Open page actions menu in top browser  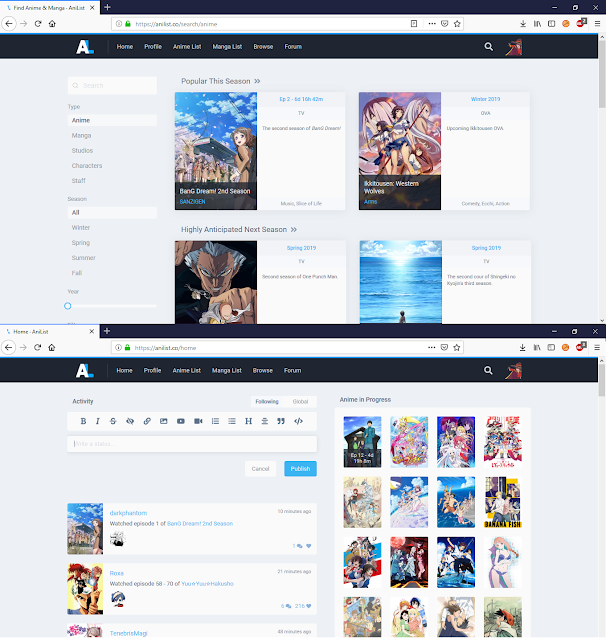point(432,24)
